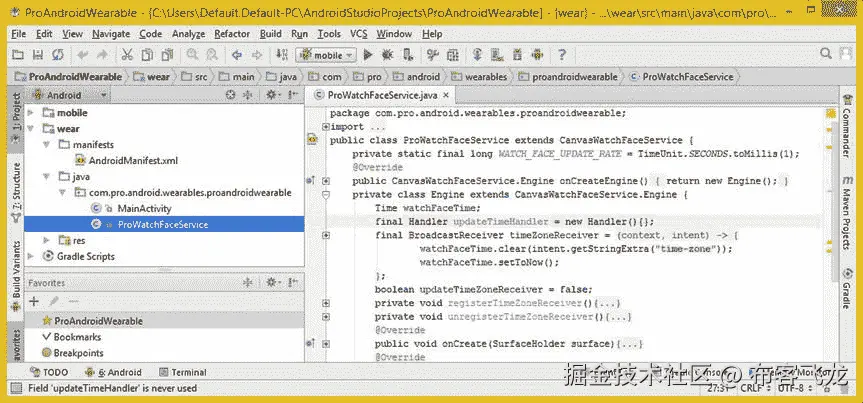863x403 pixels.
Task: Open the Terminal tool window
Action: tap(183, 372)
